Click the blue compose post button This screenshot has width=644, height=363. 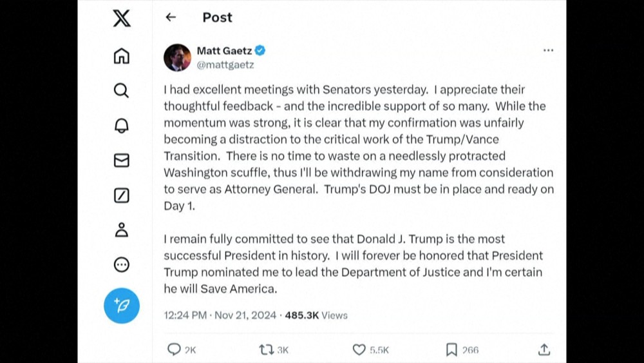tap(121, 305)
